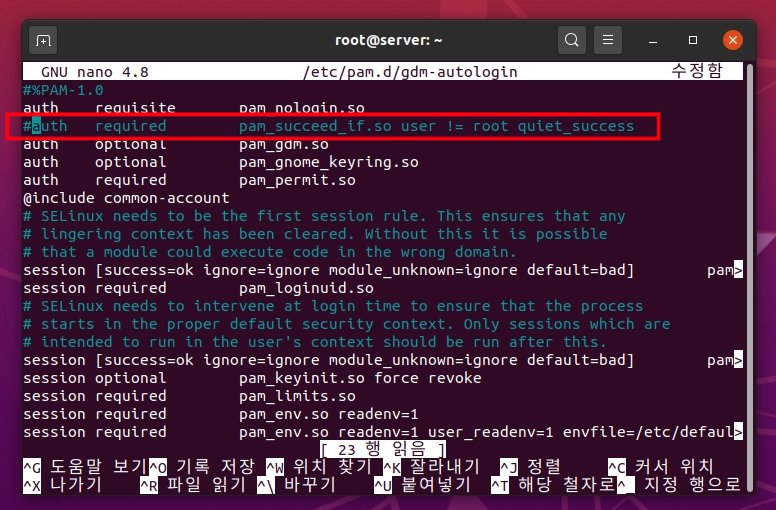Click the pam_succeed_if.so text

315,126
